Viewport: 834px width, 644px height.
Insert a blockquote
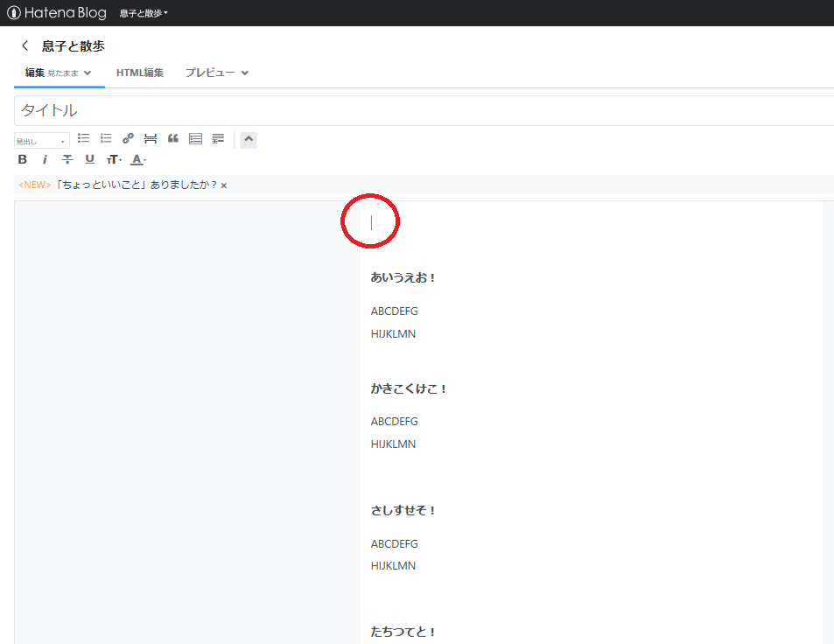click(x=172, y=138)
